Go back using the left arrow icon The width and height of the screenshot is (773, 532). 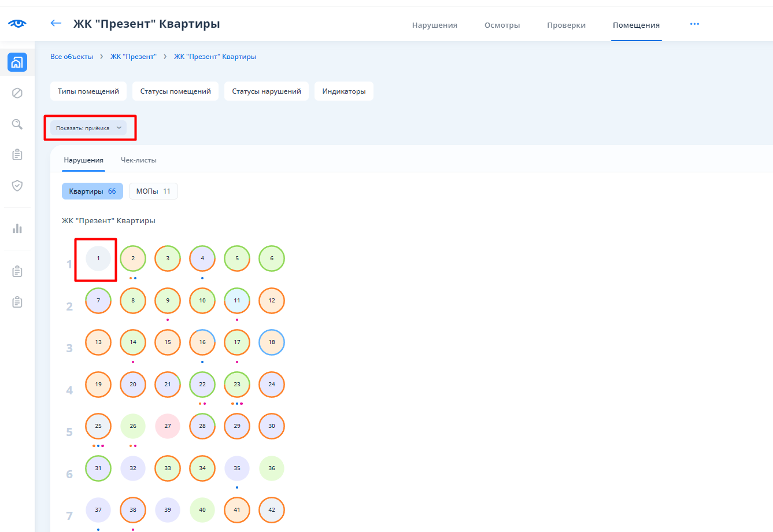pos(56,23)
